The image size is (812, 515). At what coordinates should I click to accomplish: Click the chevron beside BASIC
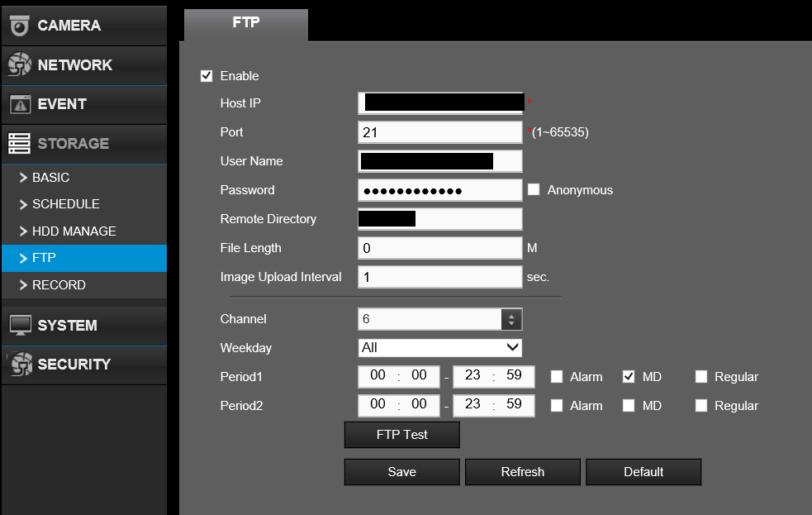(x=23, y=178)
